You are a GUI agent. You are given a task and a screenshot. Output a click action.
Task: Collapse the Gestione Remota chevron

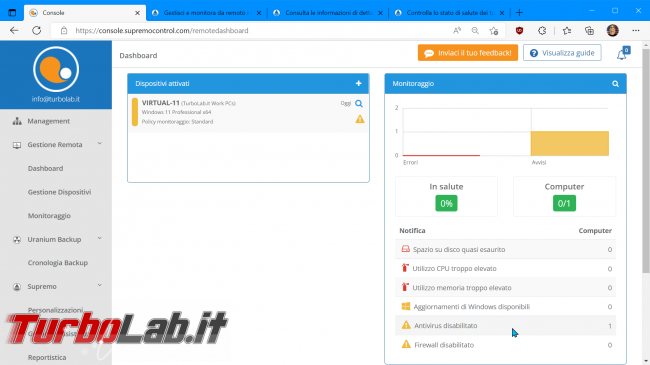99,144
